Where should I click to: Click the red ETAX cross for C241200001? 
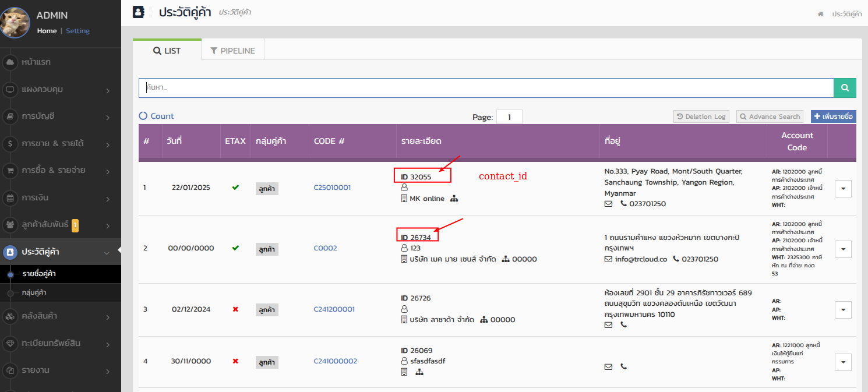pyautogui.click(x=235, y=309)
